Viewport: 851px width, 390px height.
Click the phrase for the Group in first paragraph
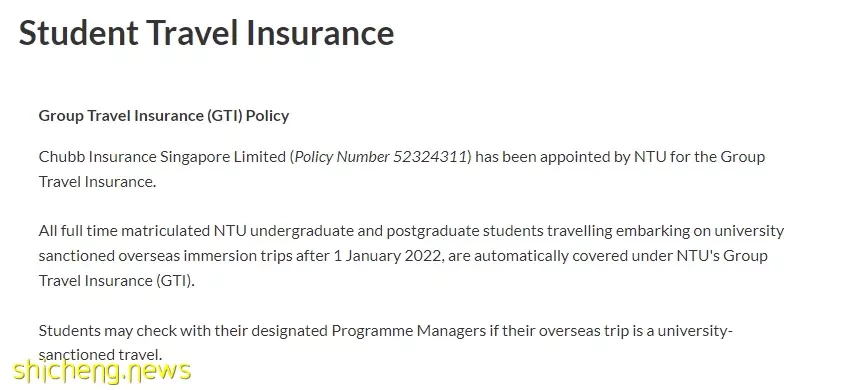[717, 157]
